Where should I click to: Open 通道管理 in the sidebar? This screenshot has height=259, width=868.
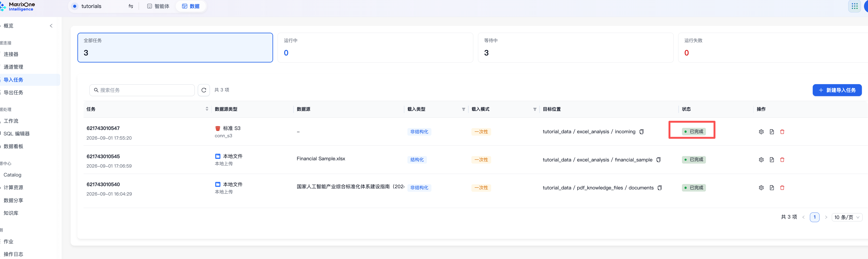click(13, 67)
